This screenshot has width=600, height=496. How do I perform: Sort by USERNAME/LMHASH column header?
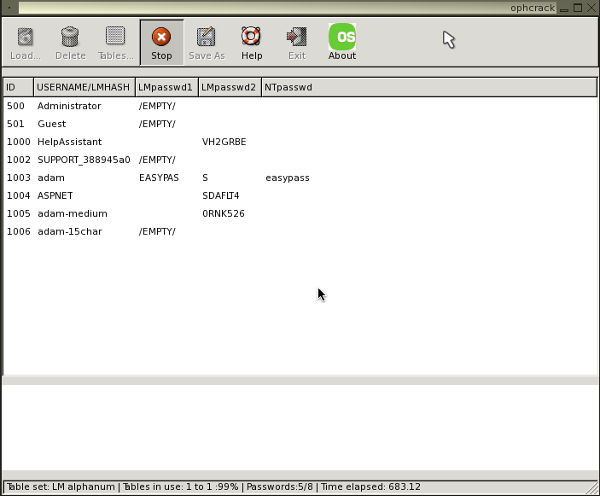84,87
